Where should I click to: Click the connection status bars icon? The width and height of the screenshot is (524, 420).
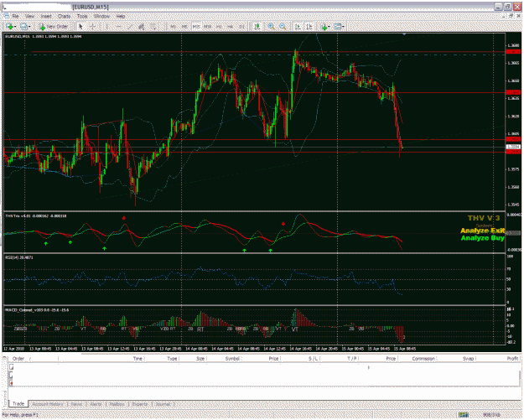click(x=464, y=415)
